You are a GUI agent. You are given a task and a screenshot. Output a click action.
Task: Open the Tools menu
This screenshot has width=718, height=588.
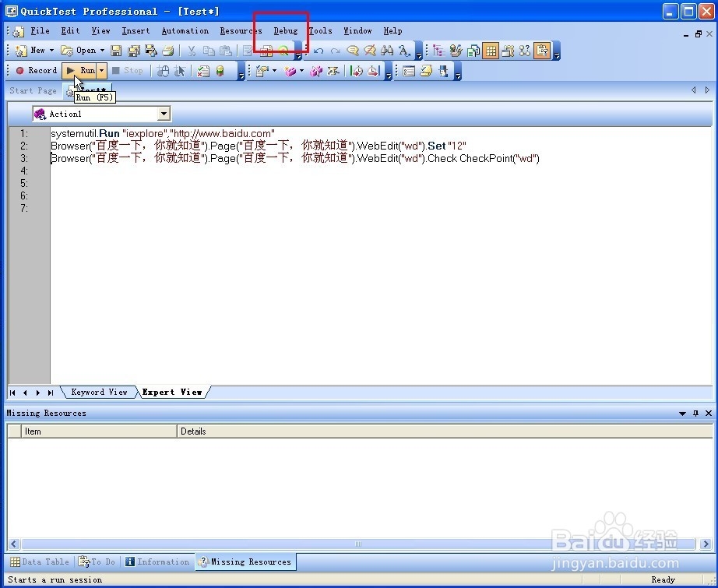(320, 30)
